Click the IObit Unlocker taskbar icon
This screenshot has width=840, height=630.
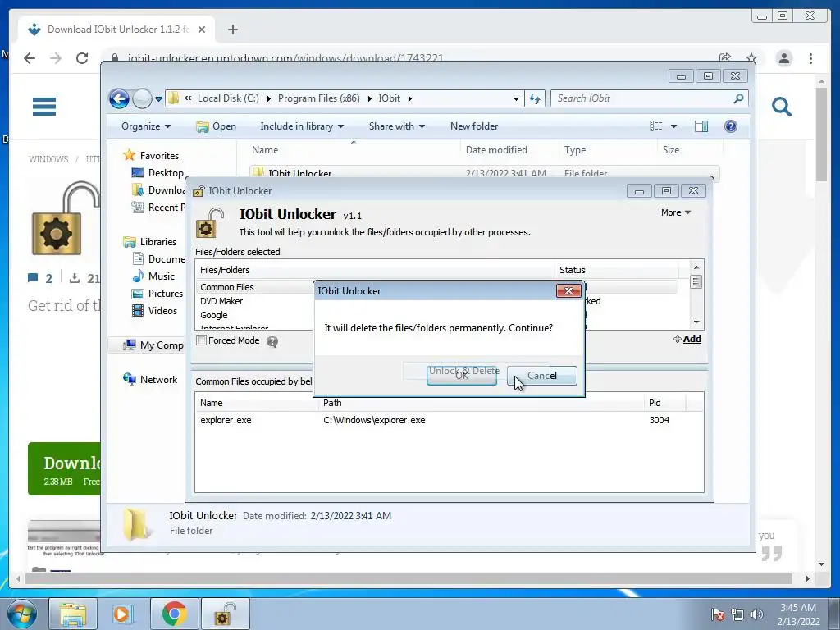tap(225, 614)
